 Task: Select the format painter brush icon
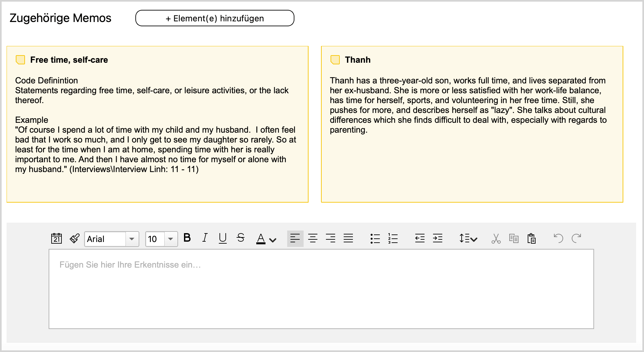[75, 238]
